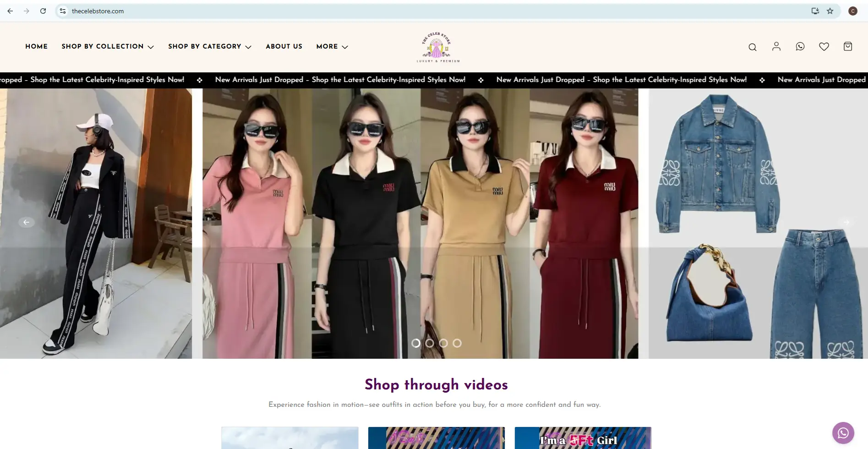Open the About Us page
This screenshot has height=449, width=868.
click(x=284, y=46)
